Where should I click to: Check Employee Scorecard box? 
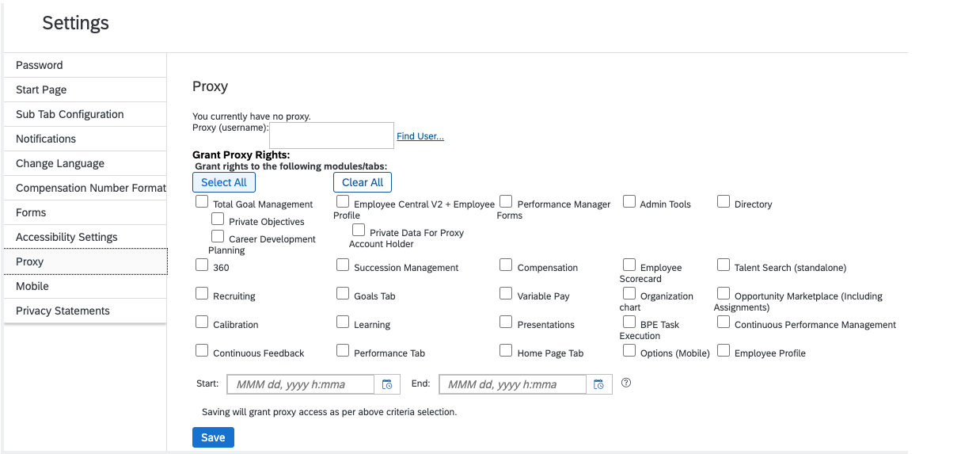(629, 265)
